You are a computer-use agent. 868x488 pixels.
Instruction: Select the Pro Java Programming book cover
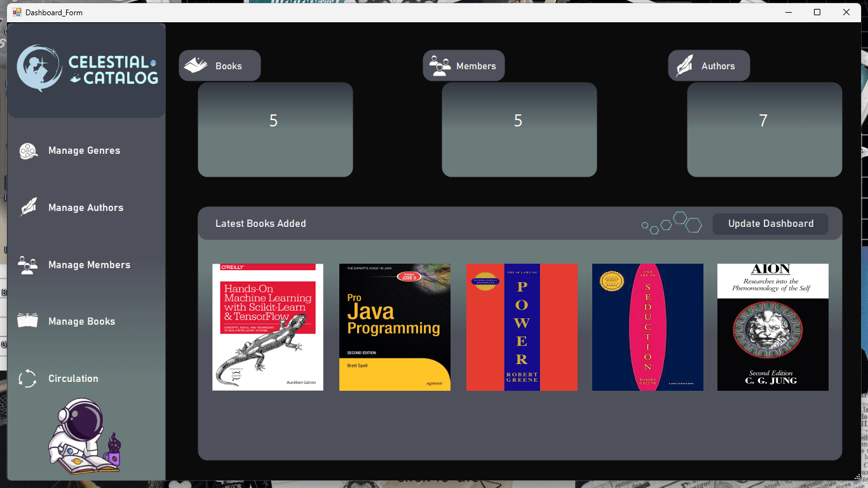[x=395, y=327]
